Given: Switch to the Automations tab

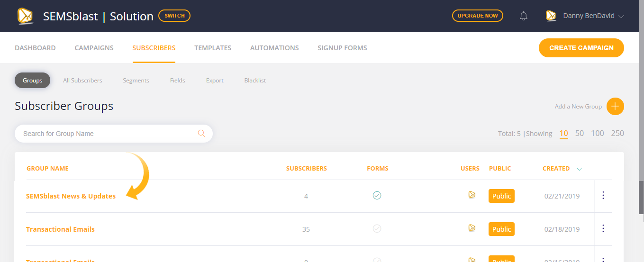Looking at the screenshot, I should point(274,48).
